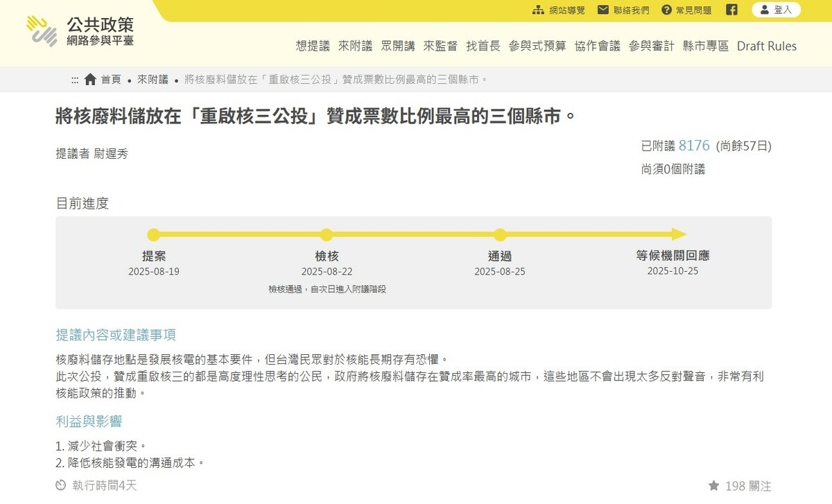Open the 縣市專區 menu
Image resolution: width=832 pixels, height=504 pixels.
(x=706, y=46)
